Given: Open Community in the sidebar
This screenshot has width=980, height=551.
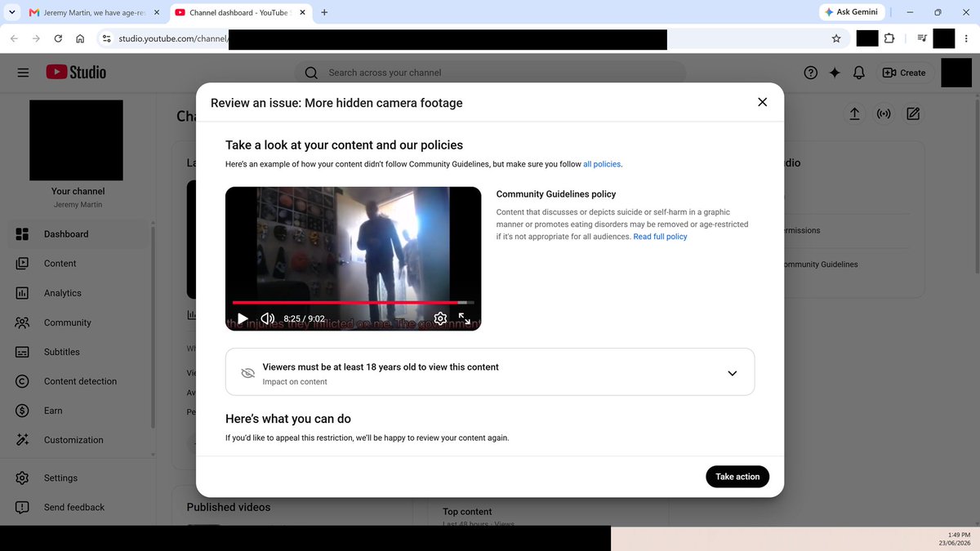Looking at the screenshot, I should click(x=78, y=322).
